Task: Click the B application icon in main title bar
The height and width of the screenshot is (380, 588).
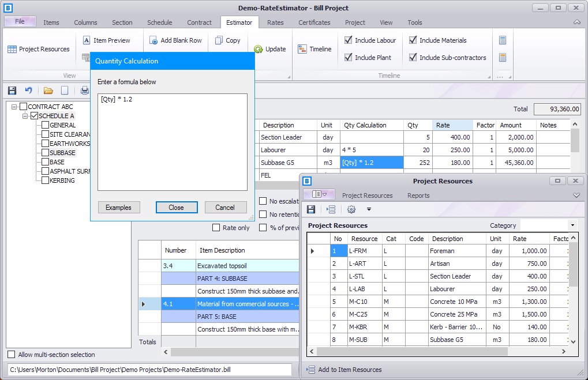Action: pos(8,8)
